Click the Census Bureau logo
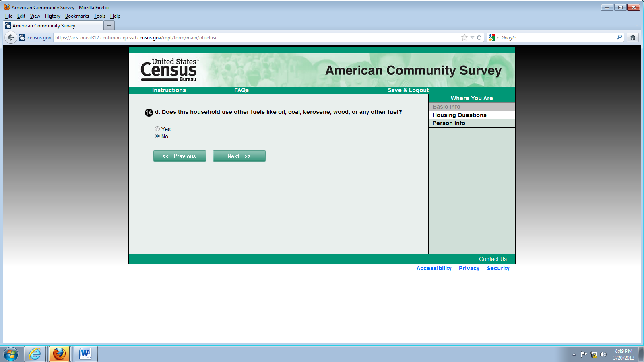 click(169, 70)
